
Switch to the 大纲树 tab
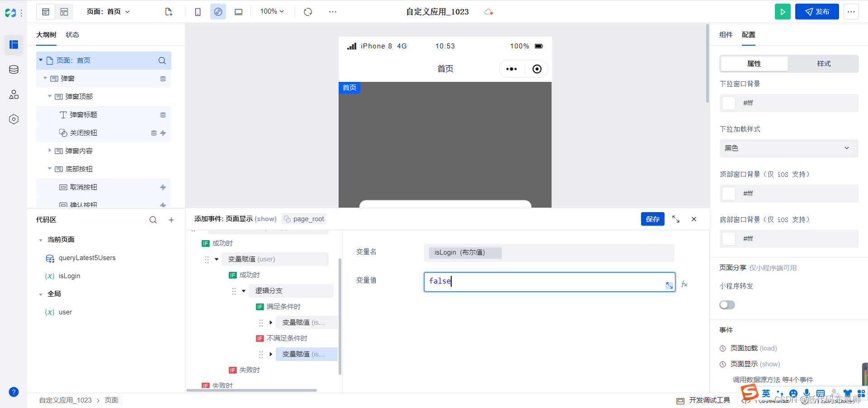pyautogui.click(x=46, y=35)
